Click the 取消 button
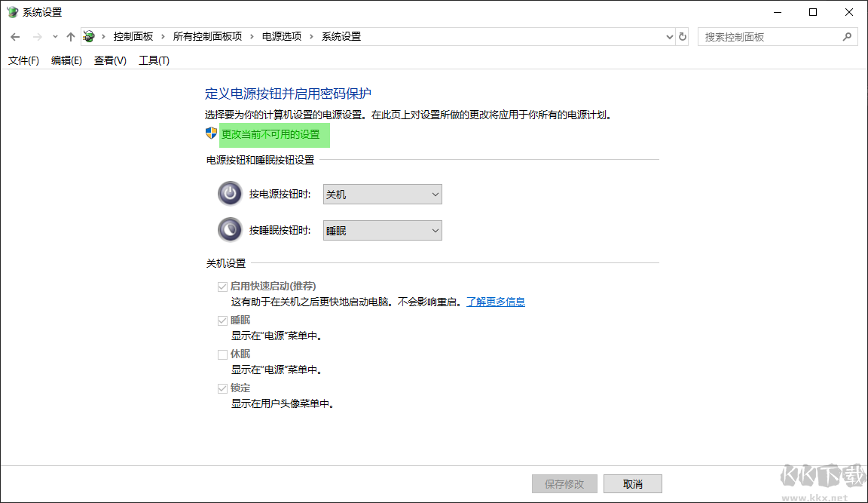Viewport: 868px width, 503px height. [632, 483]
